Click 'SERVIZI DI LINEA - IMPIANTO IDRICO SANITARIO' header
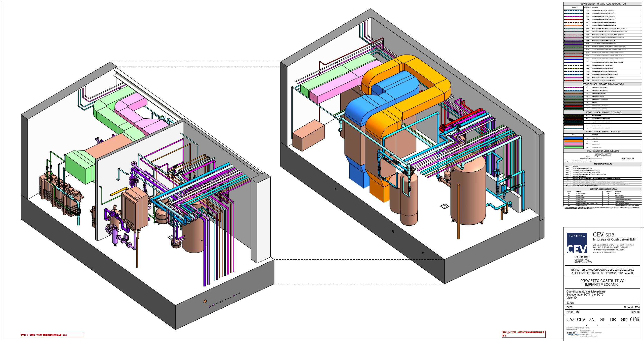This screenshot has width=644, height=341. click(603, 84)
